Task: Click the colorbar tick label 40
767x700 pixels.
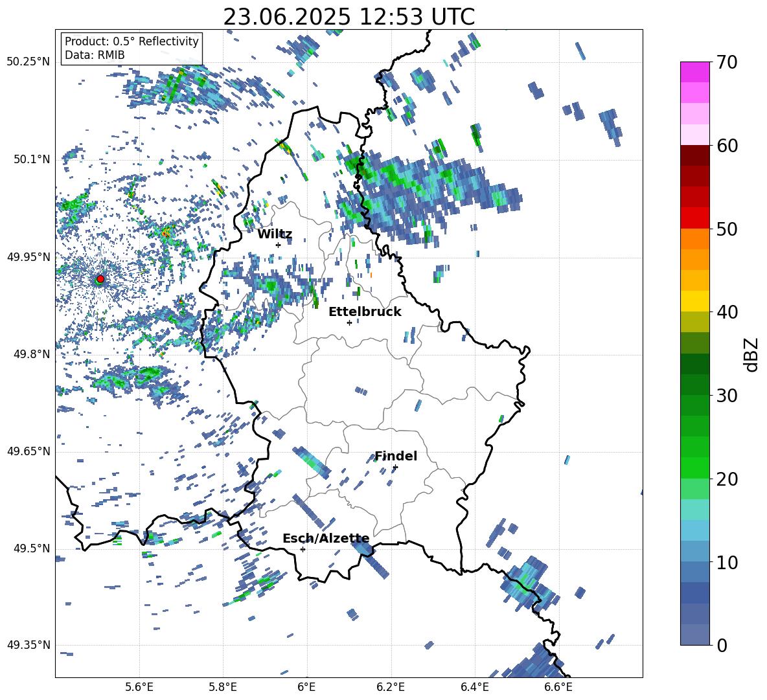Action: [727, 312]
